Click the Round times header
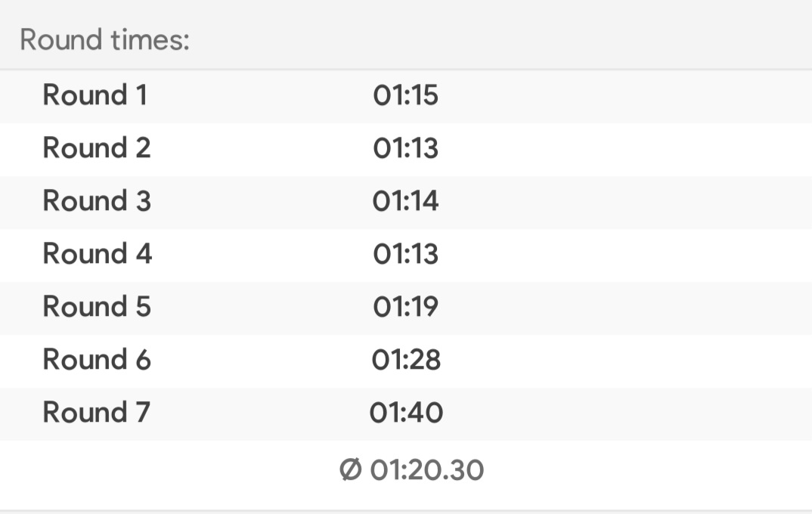Image resolution: width=812 pixels, height=514 pixels. pos(105,40)
